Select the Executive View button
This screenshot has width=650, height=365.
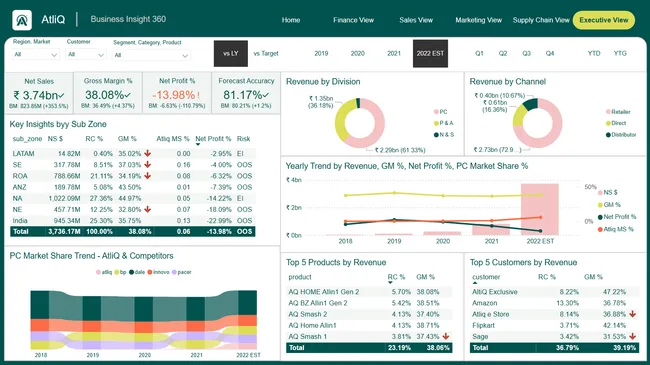604,20
